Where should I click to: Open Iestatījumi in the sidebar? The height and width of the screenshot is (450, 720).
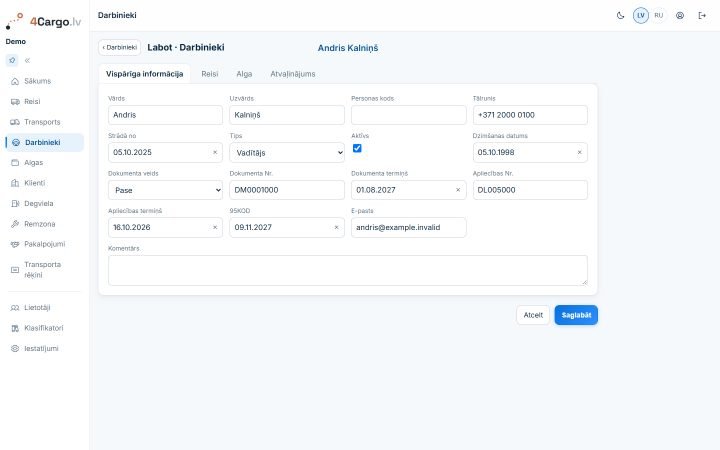coord(45,349)
